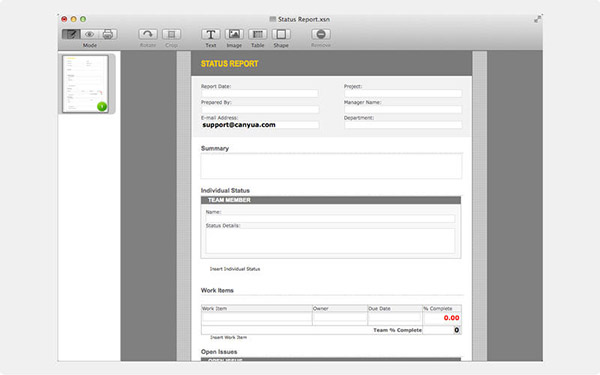Enter fullscreen with the window's expand arrows
Viewport: 600px width, 375px height.
coord(537,19)
